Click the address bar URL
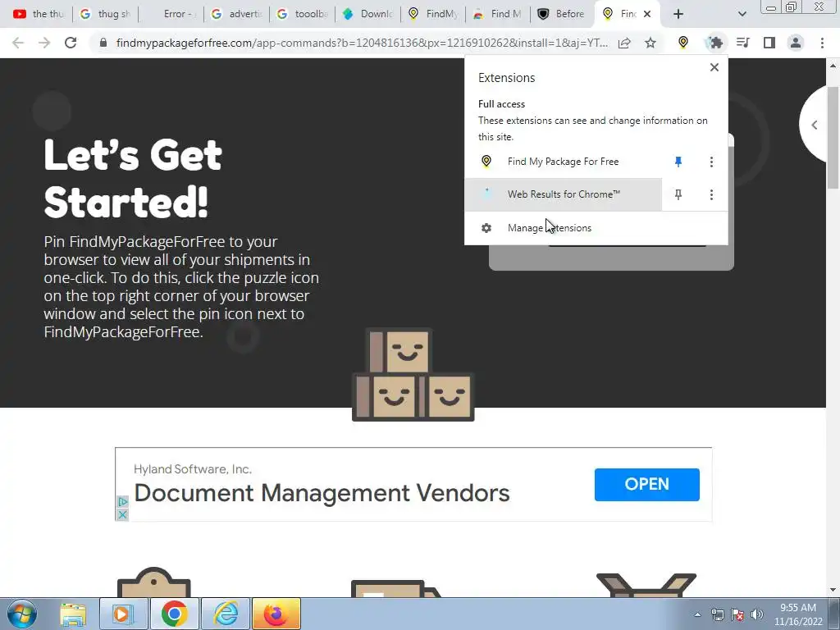 362,43
